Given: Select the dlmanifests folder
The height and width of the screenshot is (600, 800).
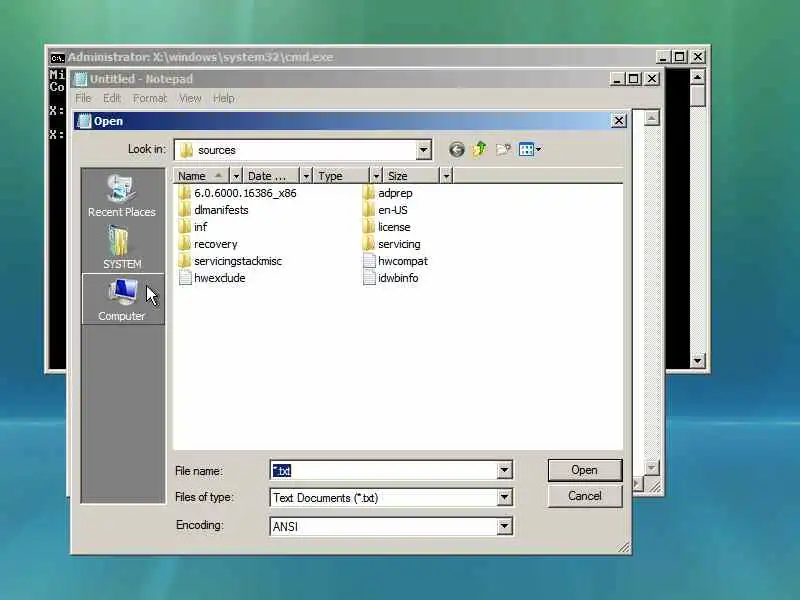Looking at the screenshot, I should (213, 210).
